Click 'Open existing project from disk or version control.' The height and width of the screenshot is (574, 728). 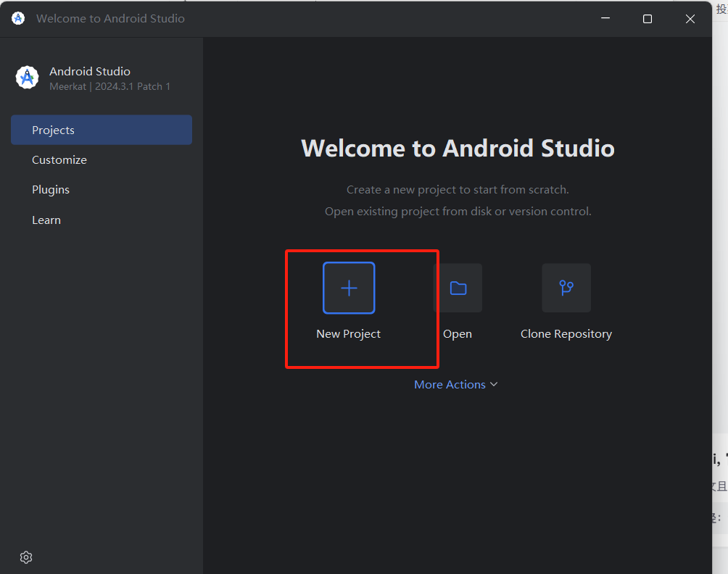click(x=458, y=212)
